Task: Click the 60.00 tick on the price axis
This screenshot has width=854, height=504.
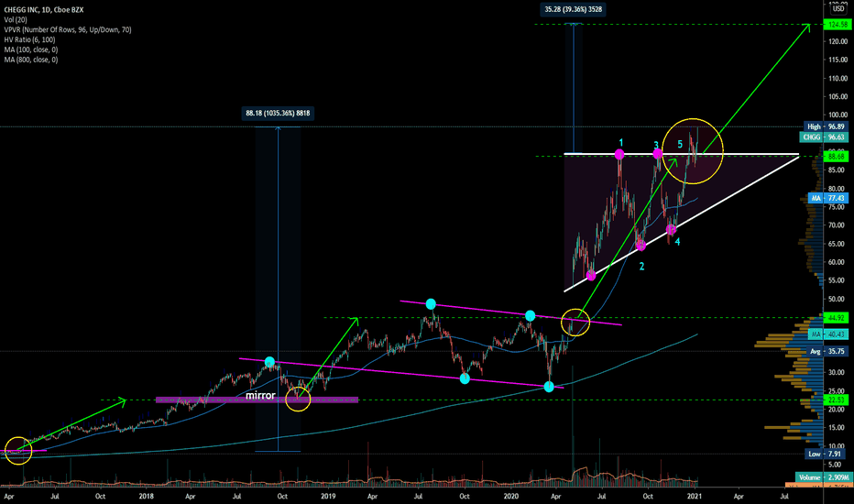Action: click(838, 262)
